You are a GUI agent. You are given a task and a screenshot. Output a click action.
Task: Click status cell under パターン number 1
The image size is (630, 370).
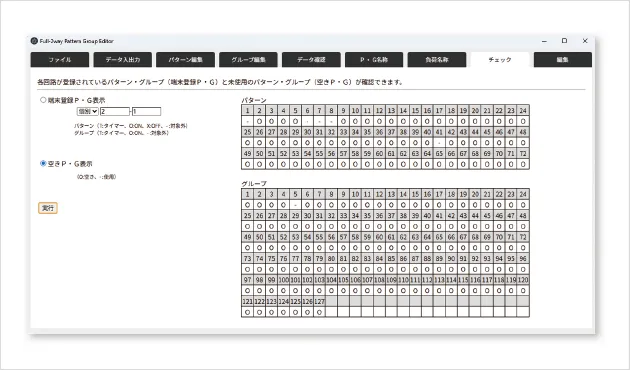point(248,121)
